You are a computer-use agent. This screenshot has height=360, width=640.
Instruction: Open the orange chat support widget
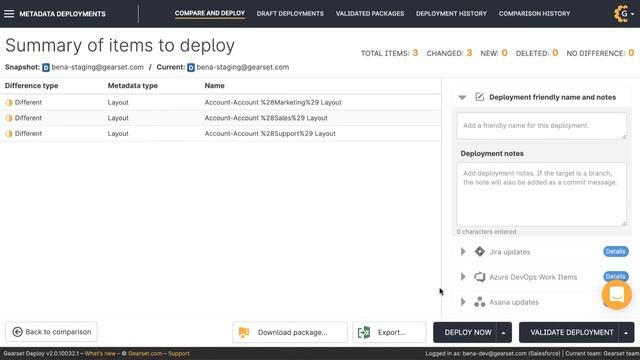point(616,294)
